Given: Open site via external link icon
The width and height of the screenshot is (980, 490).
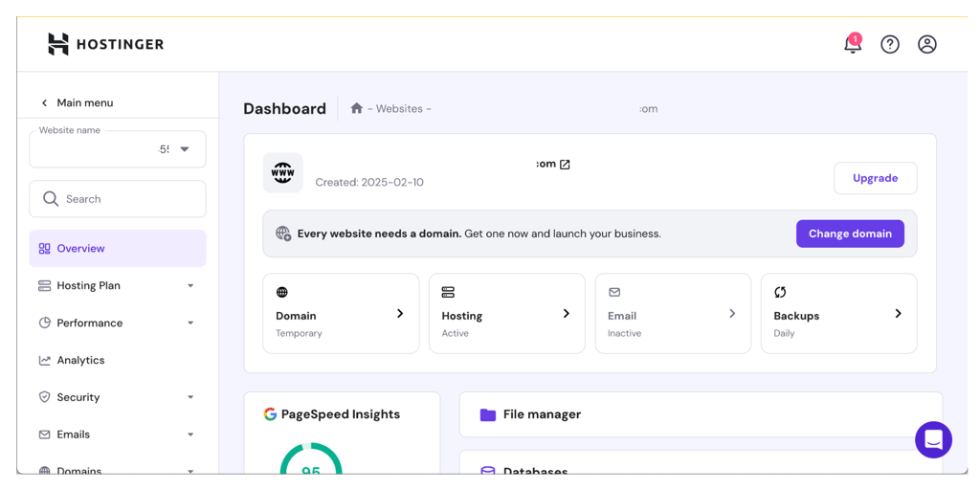Looking at the screenshot, I should (565, 165).
